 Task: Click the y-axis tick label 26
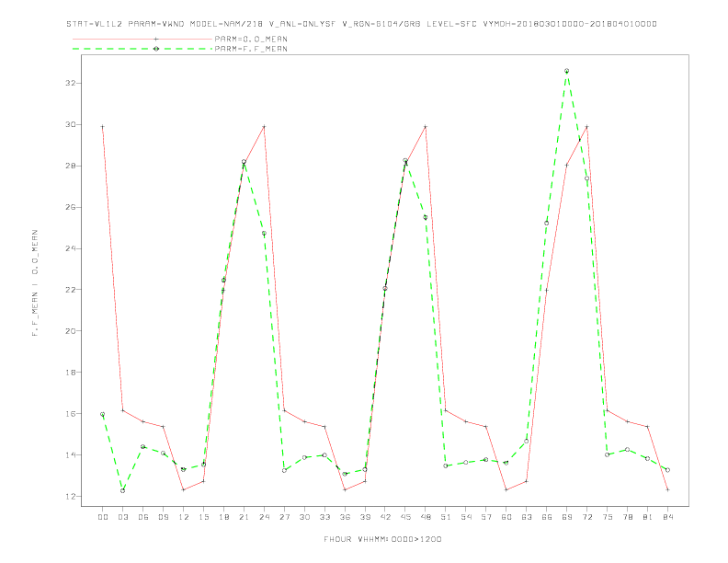coord(71,207)
